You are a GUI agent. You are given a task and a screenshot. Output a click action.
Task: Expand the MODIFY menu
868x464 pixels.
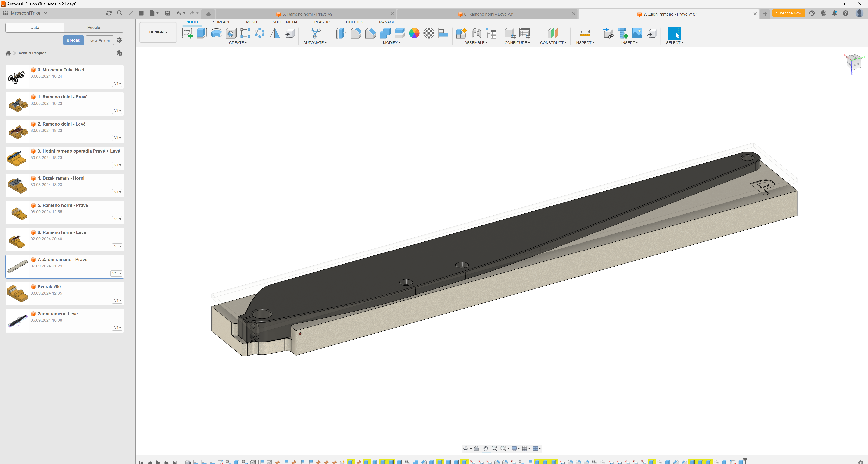(392, 43)
